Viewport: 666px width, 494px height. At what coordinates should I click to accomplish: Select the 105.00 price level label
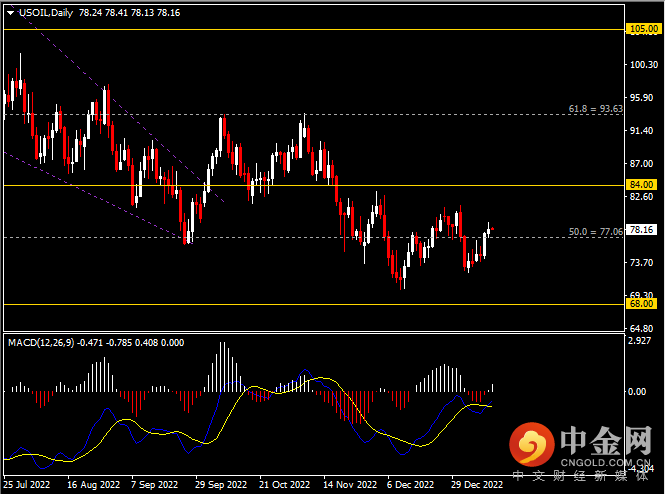click(x=641, y=30)
